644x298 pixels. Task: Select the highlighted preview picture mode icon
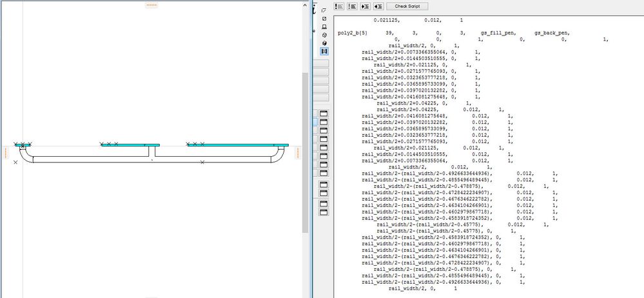coord(324,51)
